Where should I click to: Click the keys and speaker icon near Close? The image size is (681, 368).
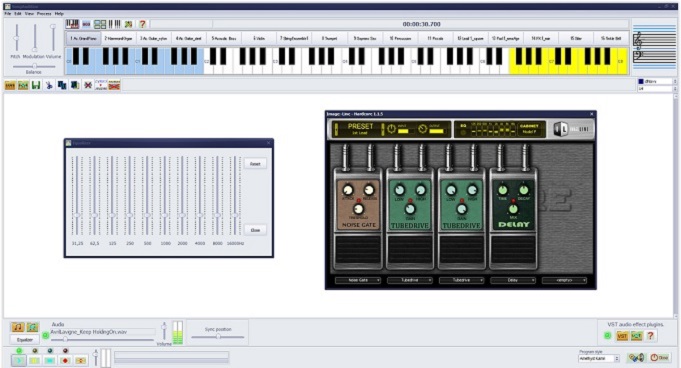(x=635, y=358)
